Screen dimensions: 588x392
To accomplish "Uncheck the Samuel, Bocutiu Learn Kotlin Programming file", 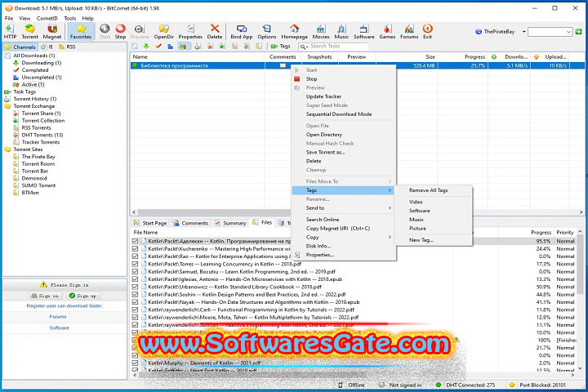I will pyautogui.click(x=135, y=272).
